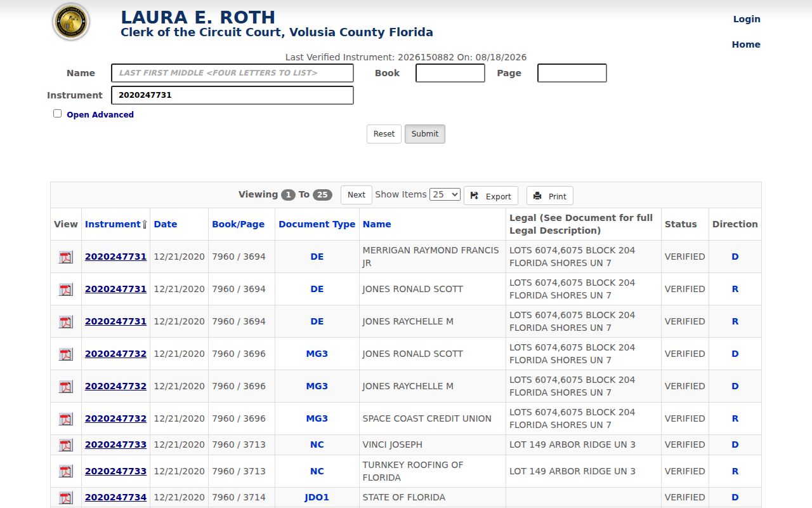Click direction R for Turnkey Roofing row
Image resolution: width=812 pixels, height=508 pixels.
(x=735, y=471)
